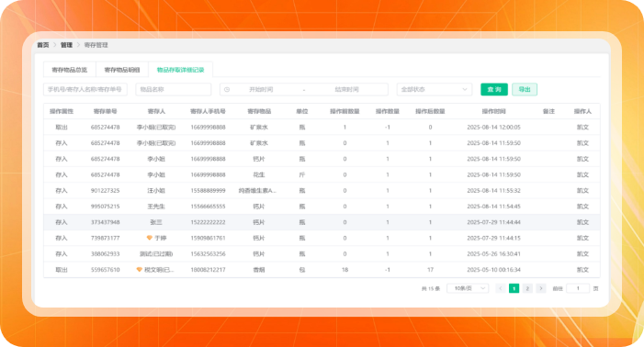Click the chevron arrow in status dropdown
The image size is (644, 347).
click(465, 89)
